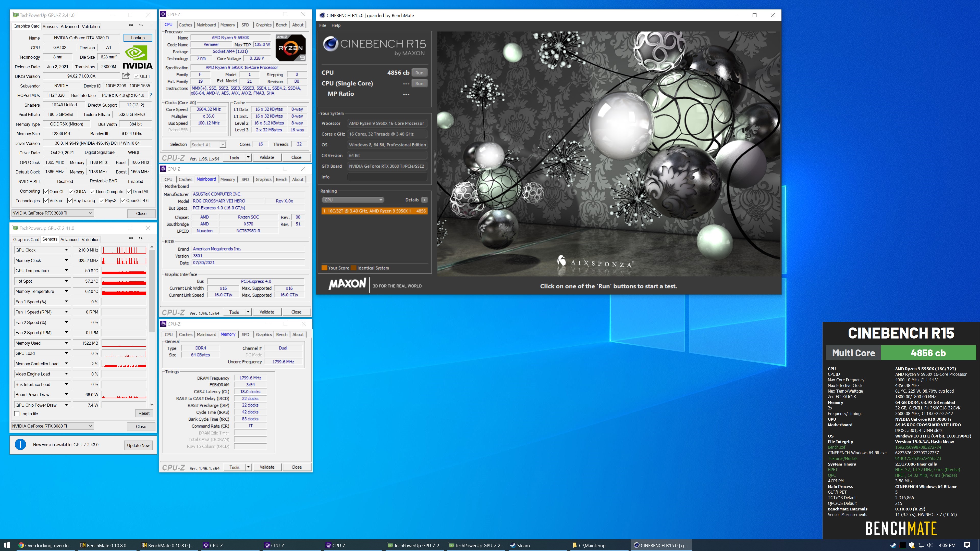Open the Windows Start menu
Screen dimensions: 980x551
pyautogui.click(x=7, y=545)
